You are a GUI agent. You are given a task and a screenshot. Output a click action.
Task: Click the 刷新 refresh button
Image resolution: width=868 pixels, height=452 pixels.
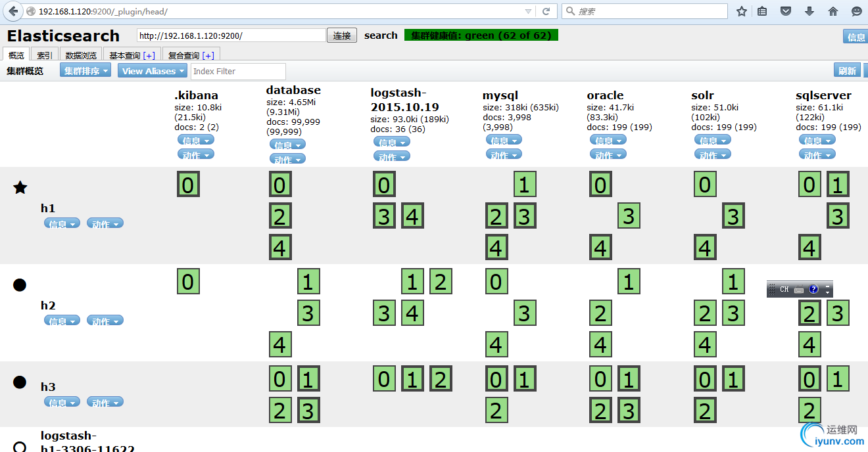847,71
